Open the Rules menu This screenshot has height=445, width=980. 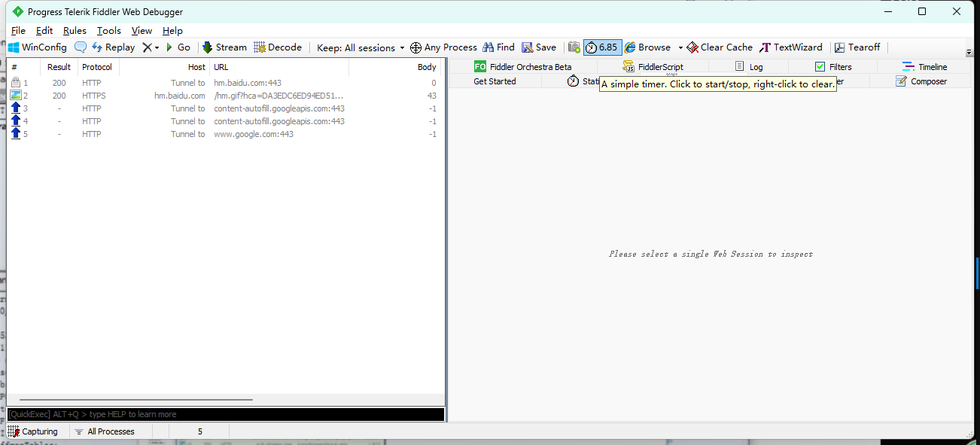(75, 31)
